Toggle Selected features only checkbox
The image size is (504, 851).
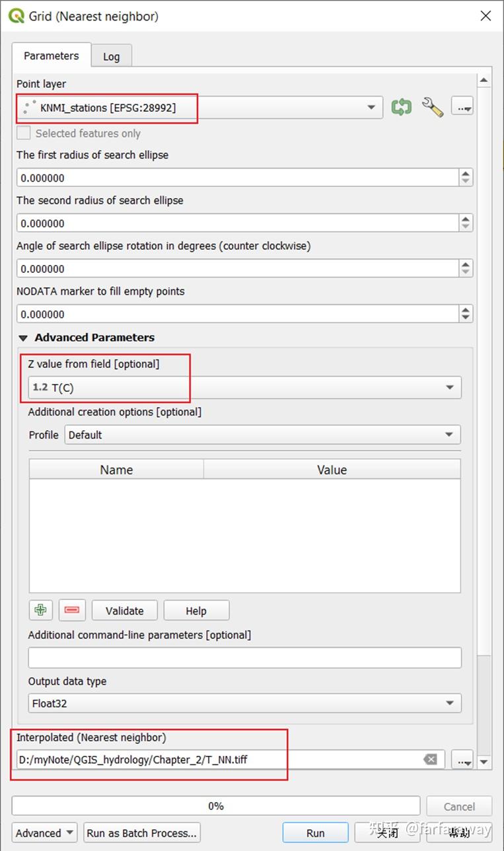[x=24, y=133]
